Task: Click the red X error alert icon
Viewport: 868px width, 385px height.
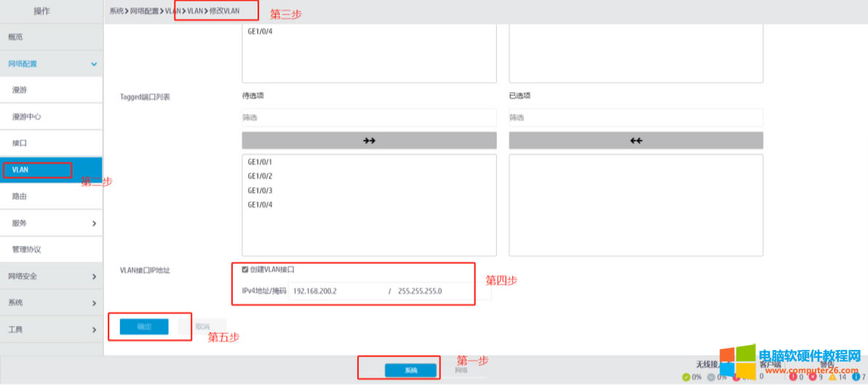Action: 812,377
